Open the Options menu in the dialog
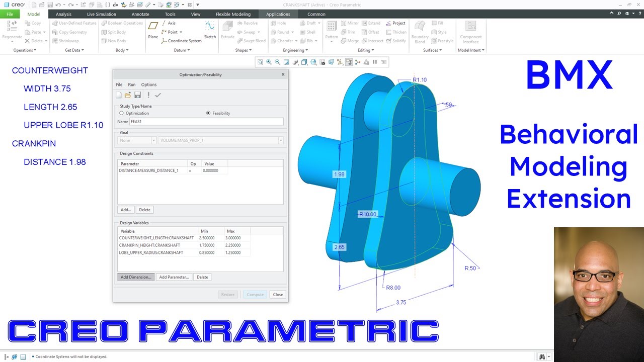The height and width of the screenshot is (362, 644). (149, 84)
